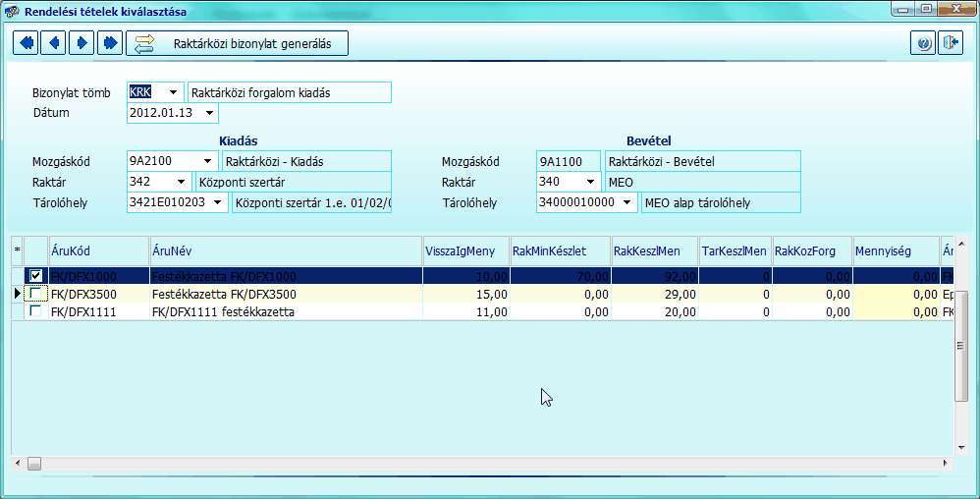Select cell FK/DFX3500 in ÁruKód column

pyautogui.click(x=99, y=294)
